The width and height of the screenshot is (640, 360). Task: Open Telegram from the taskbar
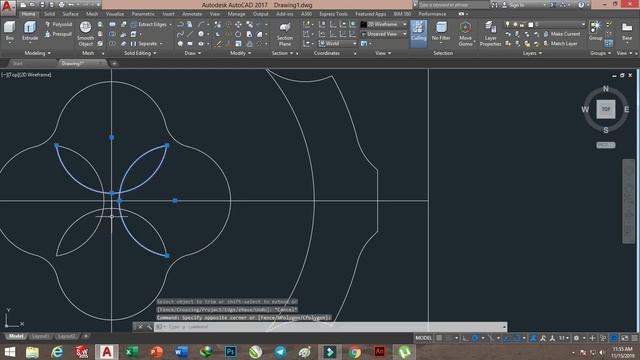[280, 352]
